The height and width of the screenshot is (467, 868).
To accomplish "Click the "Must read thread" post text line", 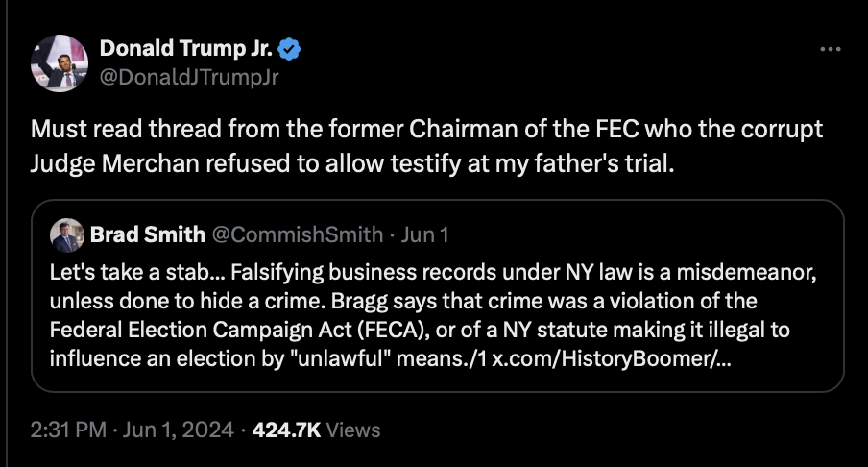I will [x=426, y=130].
